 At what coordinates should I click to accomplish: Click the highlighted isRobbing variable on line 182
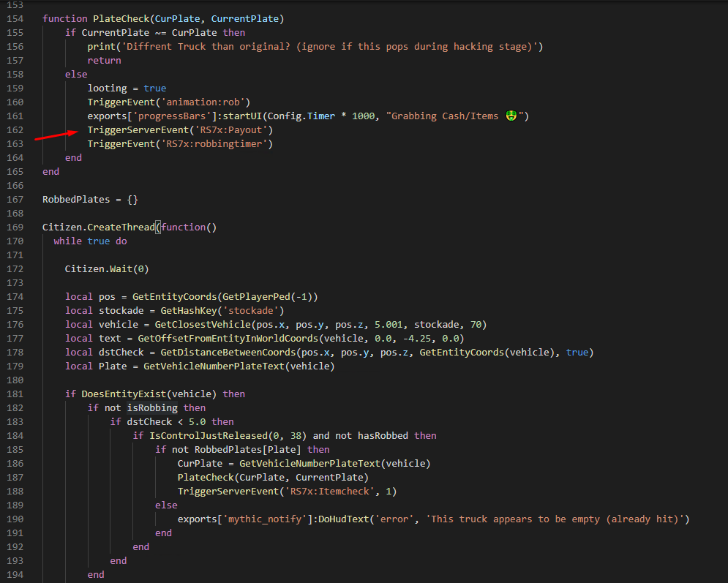click(152, 408)
